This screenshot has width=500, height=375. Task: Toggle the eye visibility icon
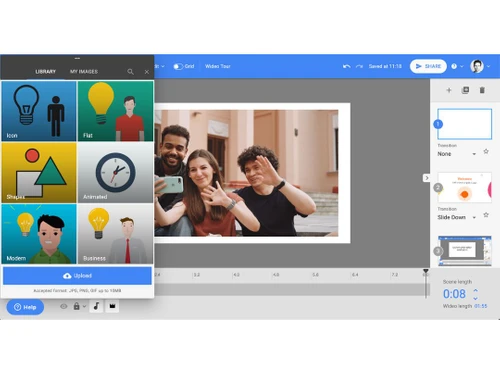(x=64, y=306)
